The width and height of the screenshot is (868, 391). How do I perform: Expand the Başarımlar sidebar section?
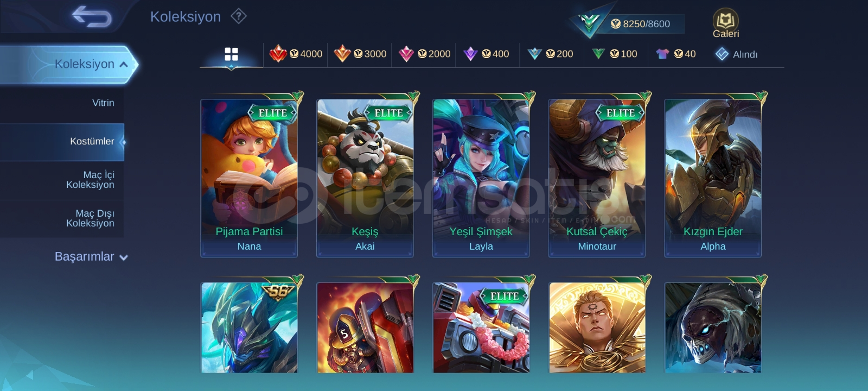pos(91,257)
